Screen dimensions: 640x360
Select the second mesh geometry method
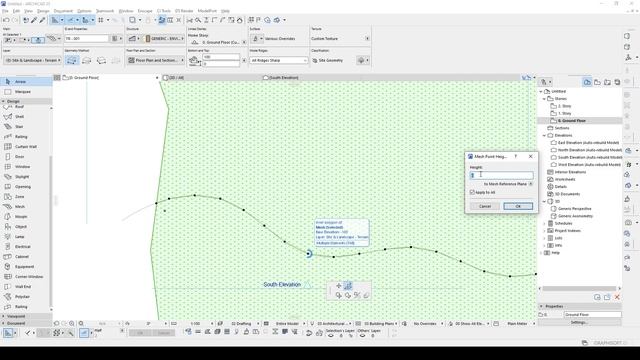point(87,60)
